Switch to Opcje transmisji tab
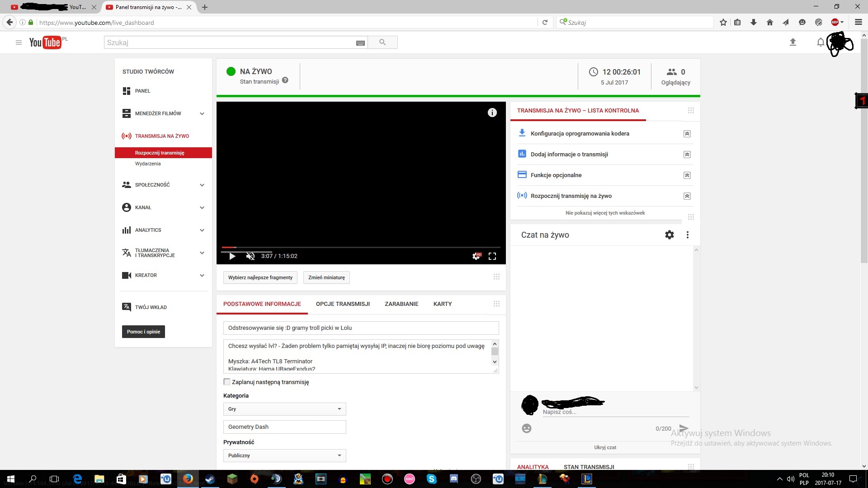The image size is (868, 488). pyautogui.click(x=343, y=304)
